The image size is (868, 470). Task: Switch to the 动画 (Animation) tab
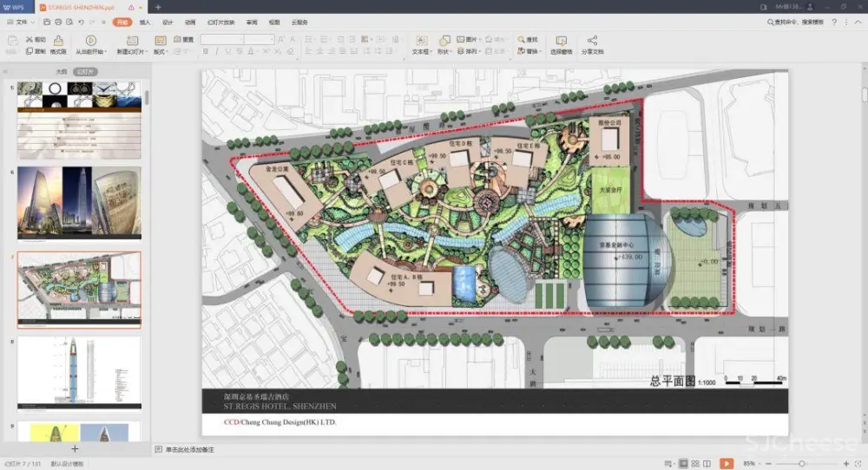coord(189,22)
